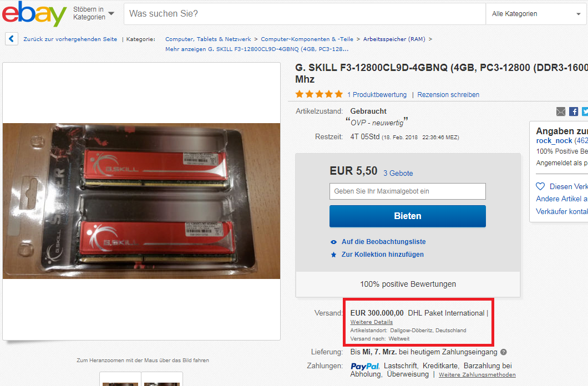Open Weitere Details under Versand

click(372, 322)
